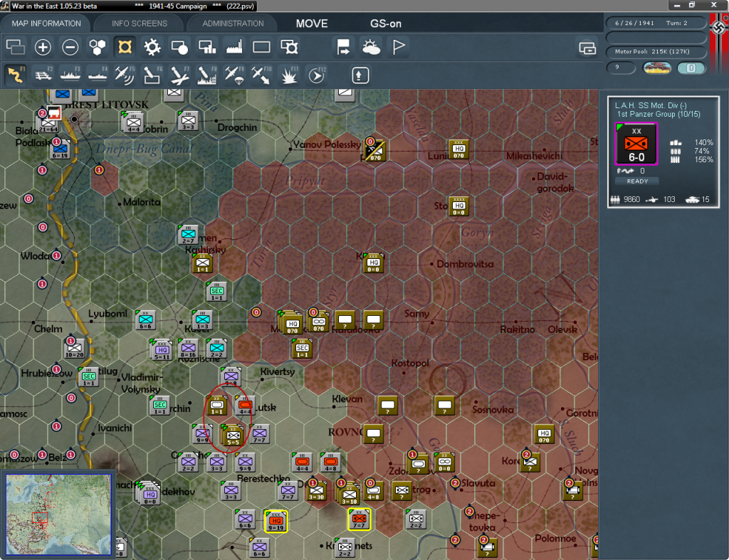
Task: Click the minimap overview in corner
Action: (58, 514)
